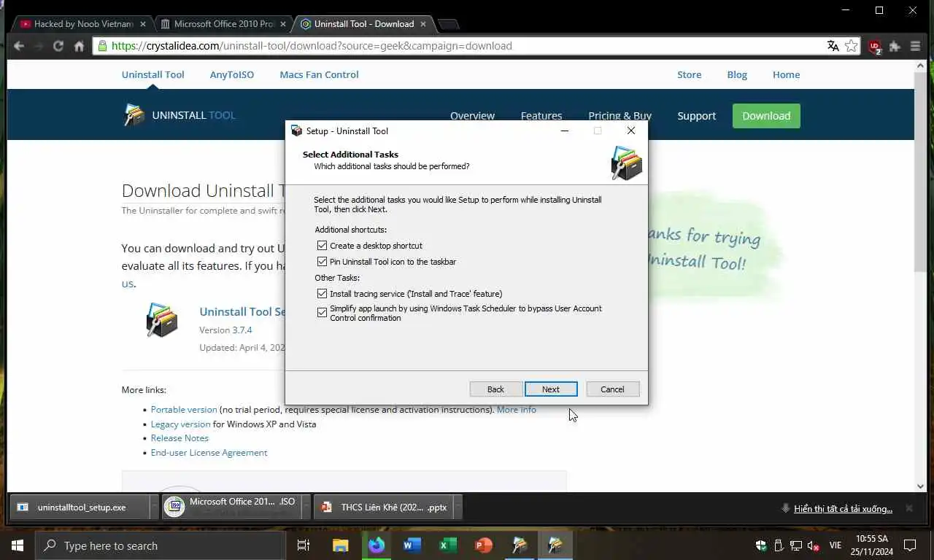Click the muted volume tray icon
The width and height of the screenshot is (934, 560).
pyautogui.click(x=813, y=545)
